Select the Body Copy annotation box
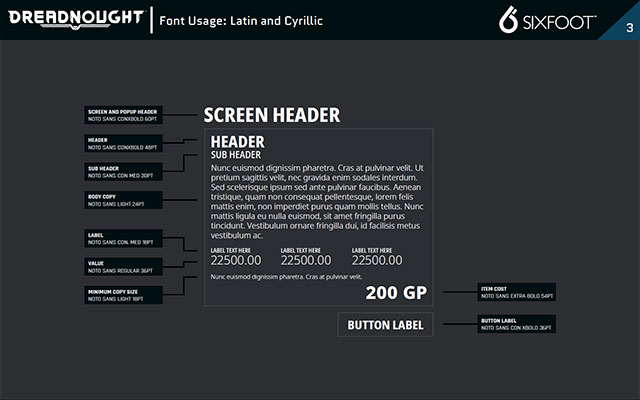This screenshot has height=400, width=640. [122, 200]
